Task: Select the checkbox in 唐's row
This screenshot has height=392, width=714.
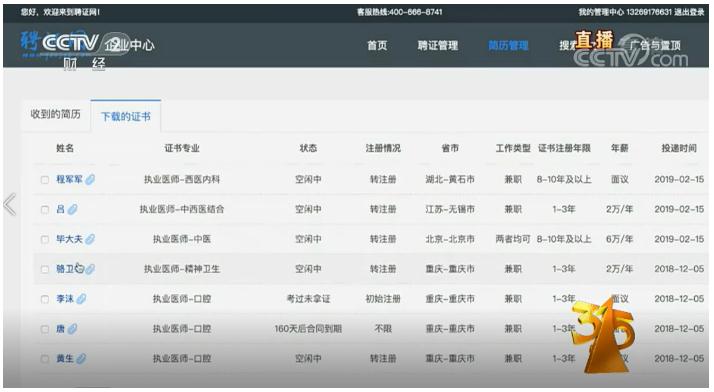Action: [45, 329]
